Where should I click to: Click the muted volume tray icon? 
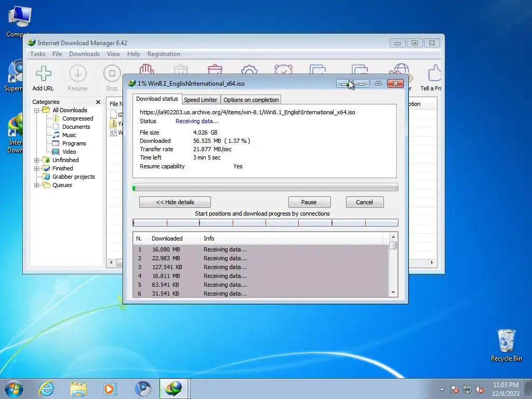pyautogui.click(x=480, y=390)
